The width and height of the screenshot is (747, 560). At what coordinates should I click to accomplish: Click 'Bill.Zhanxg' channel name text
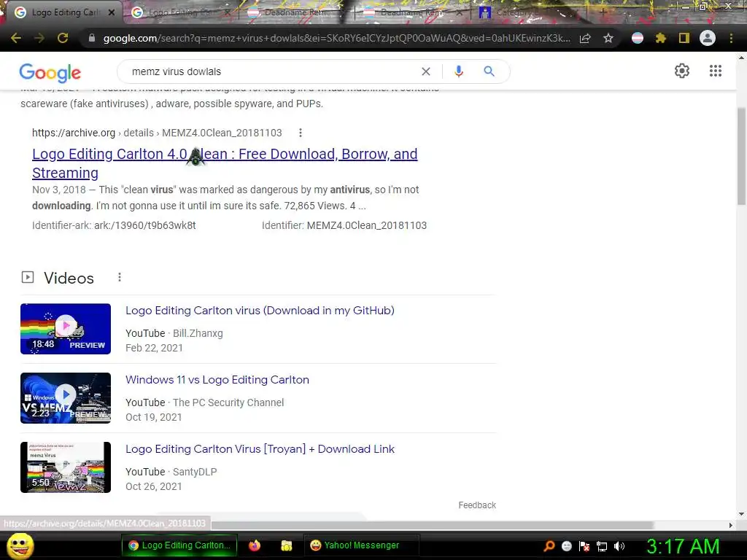coord(198,333)
